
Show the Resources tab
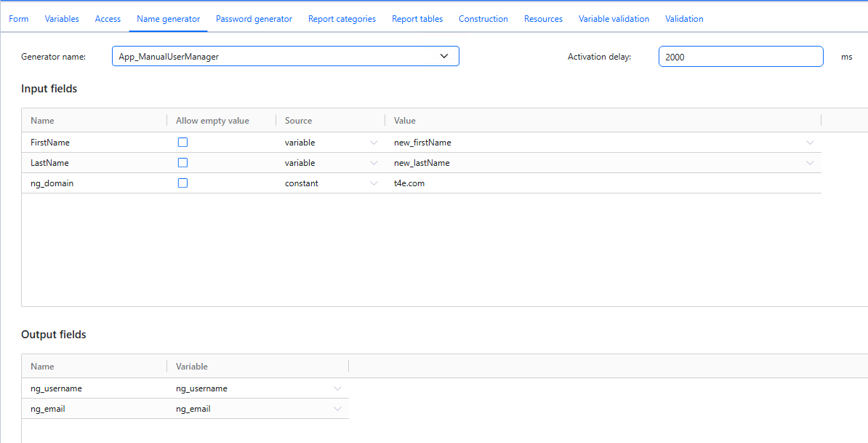(x=544, y=19)
